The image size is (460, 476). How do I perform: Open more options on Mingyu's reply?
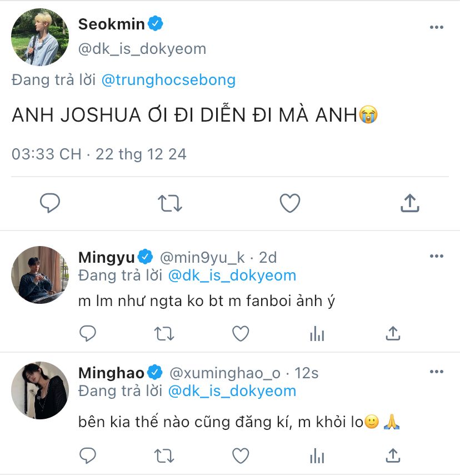coord(437,256)
